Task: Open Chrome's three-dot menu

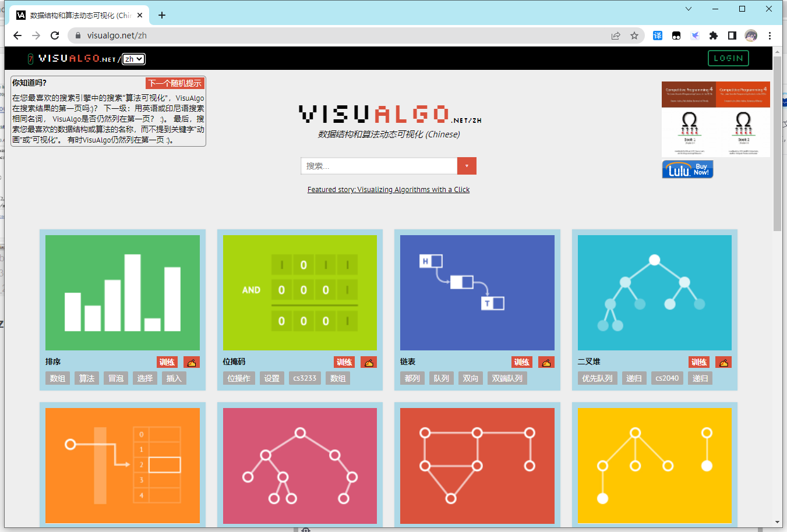Action: (x=770, y=36)
